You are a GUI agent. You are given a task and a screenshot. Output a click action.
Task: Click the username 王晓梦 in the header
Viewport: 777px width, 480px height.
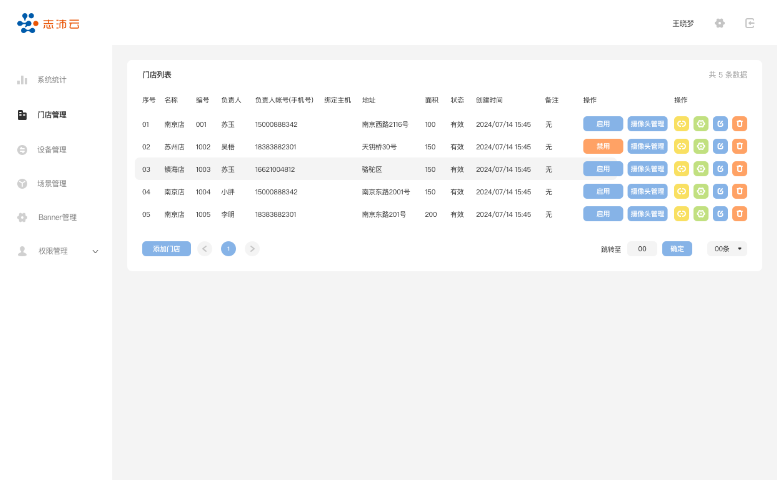pyautogui.click(x=683, y=24)
